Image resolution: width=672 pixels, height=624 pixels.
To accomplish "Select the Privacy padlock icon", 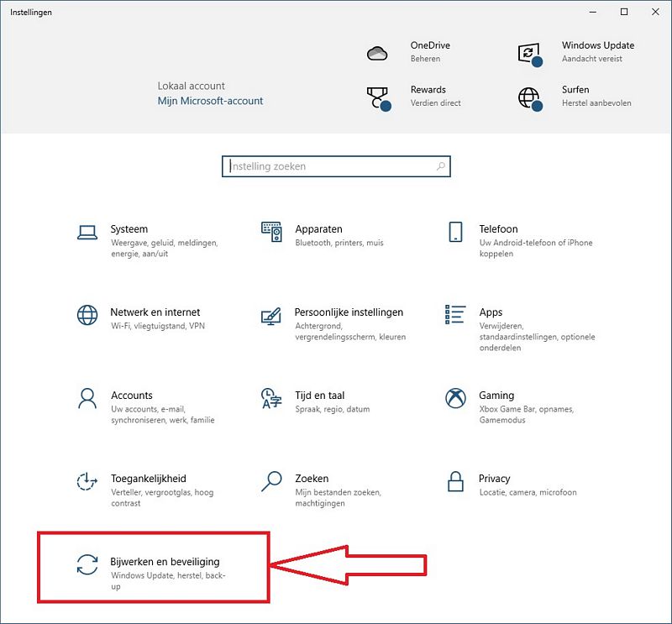I will pos(455,481).
